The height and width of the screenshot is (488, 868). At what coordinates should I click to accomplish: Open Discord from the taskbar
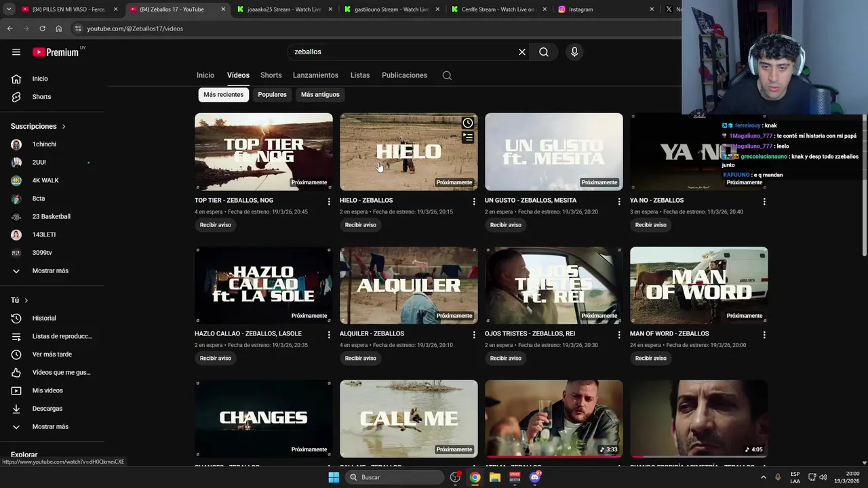pos(535,477)
